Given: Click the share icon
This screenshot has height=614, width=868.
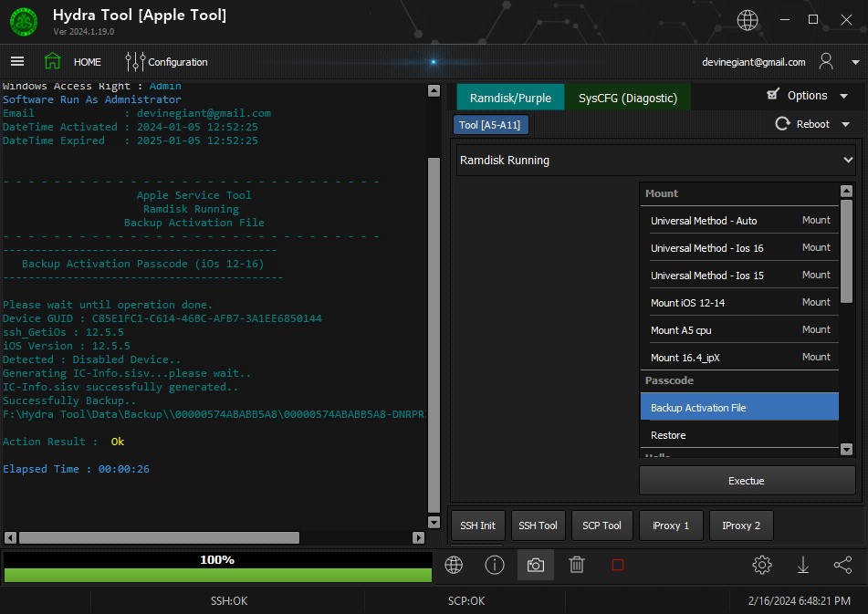Looking at the screenshot, I should click(842, 565).
